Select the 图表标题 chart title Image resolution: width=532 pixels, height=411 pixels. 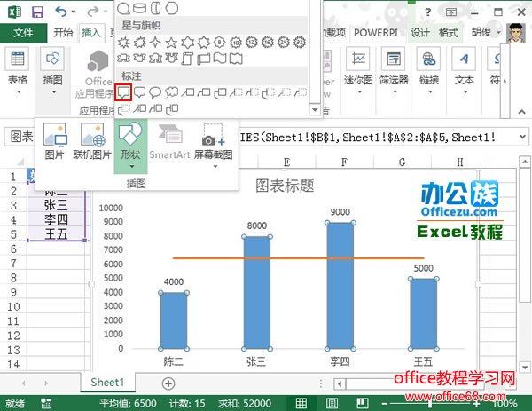[285, 186]
